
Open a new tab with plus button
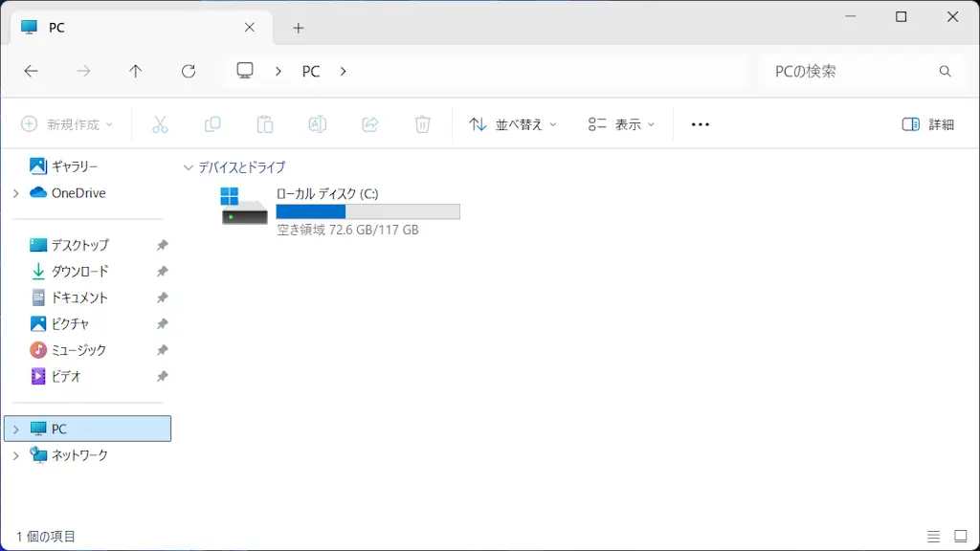click(298, 28)
